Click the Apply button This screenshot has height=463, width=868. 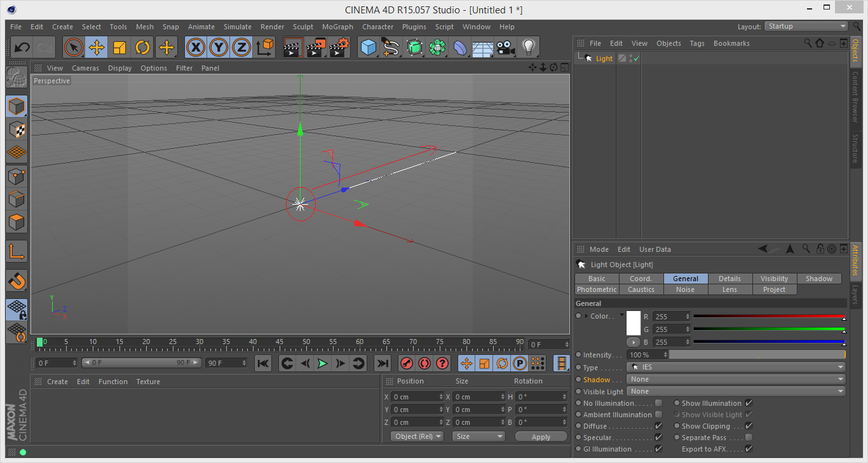541,437
